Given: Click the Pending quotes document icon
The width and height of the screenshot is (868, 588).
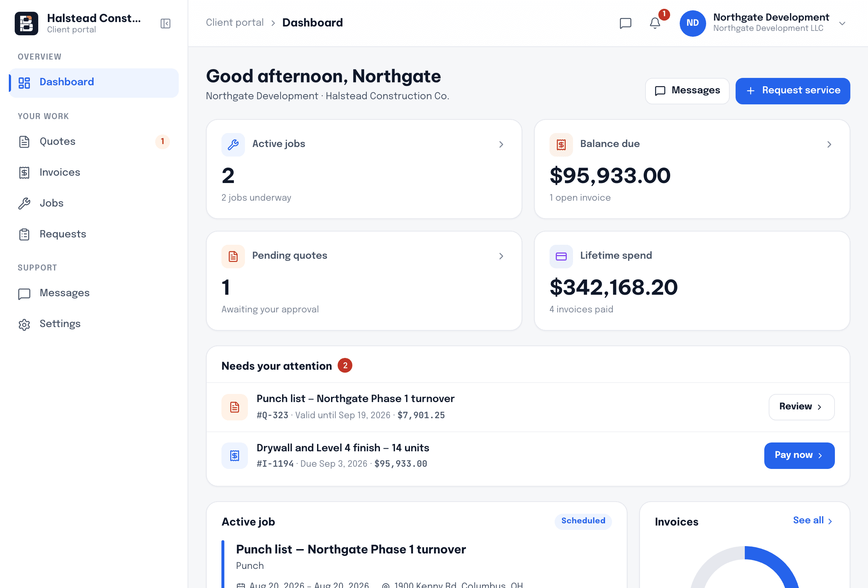Looking at the screenshot, I should [233, 256].
